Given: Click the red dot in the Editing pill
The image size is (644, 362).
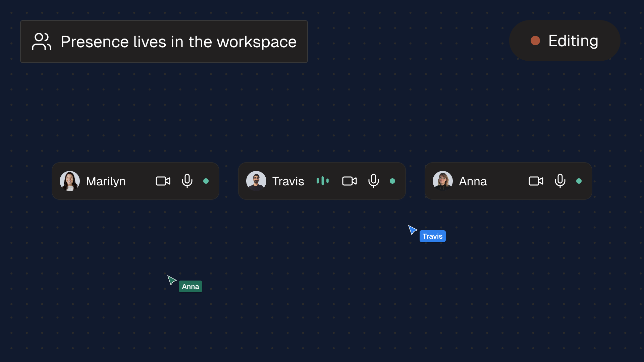Looking at the screenshot, I should tap(535, 41).
